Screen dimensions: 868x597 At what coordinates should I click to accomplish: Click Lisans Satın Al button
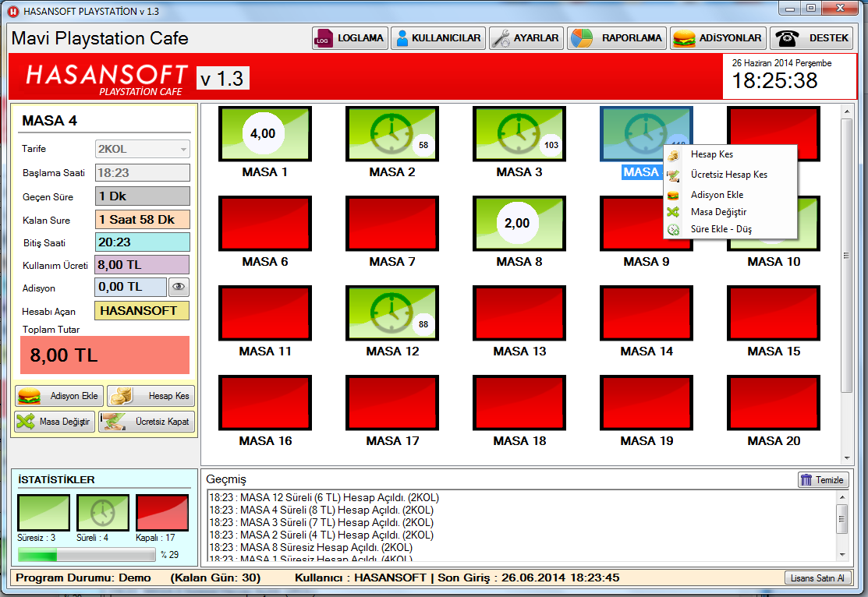[x=817, y=578]
